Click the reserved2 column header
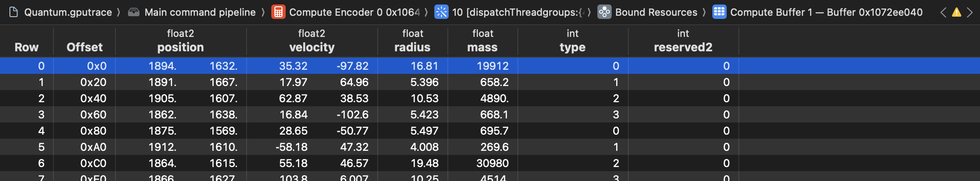Viewport: 980px width, 181px height. pos(683,47)
